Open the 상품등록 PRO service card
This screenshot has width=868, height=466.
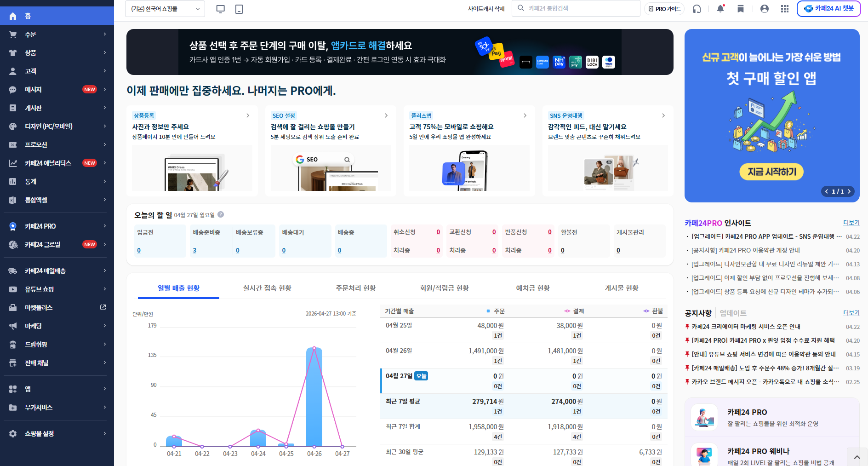(x=192, y=151)
